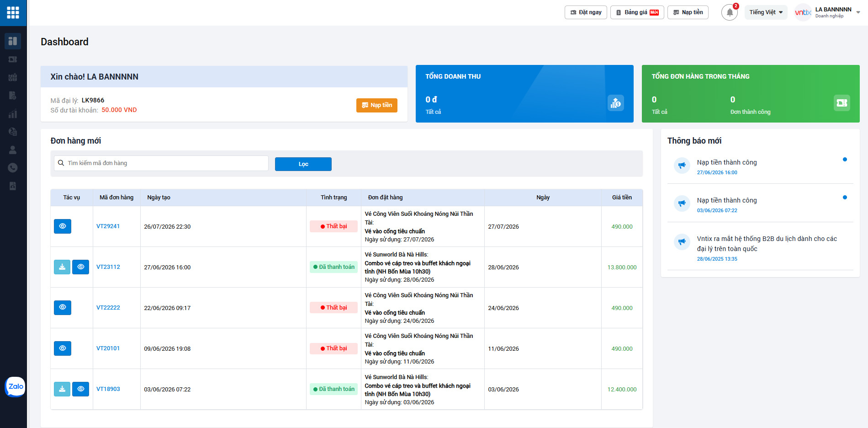This screenshot has height=428, width=868.
Task: Open the apps grid menu icon
Action: pyautogui.click(x=13, y=12)
